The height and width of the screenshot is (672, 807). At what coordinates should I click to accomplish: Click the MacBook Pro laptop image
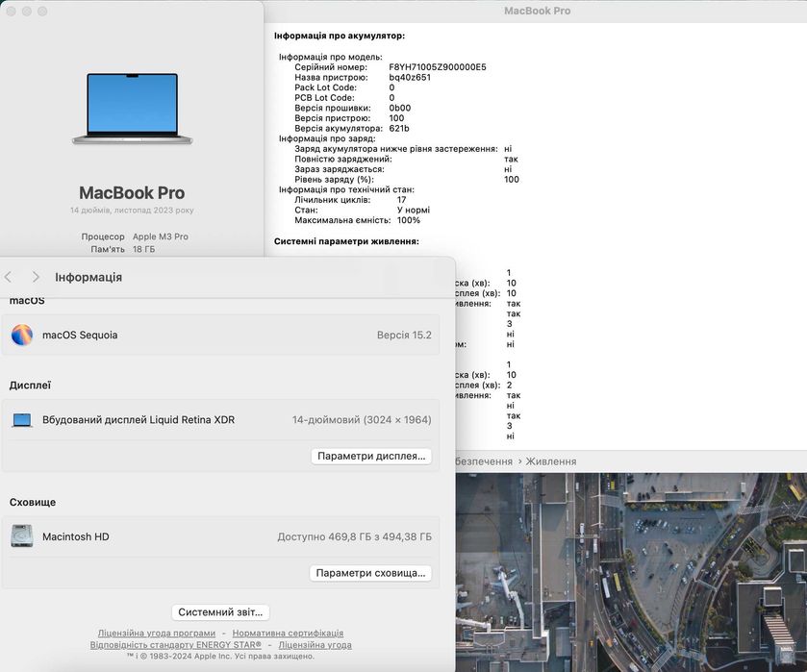click(133, 109)
